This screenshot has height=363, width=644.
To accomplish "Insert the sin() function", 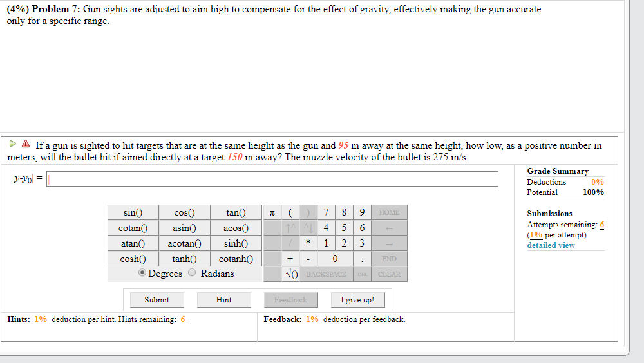I will (133, 212).
